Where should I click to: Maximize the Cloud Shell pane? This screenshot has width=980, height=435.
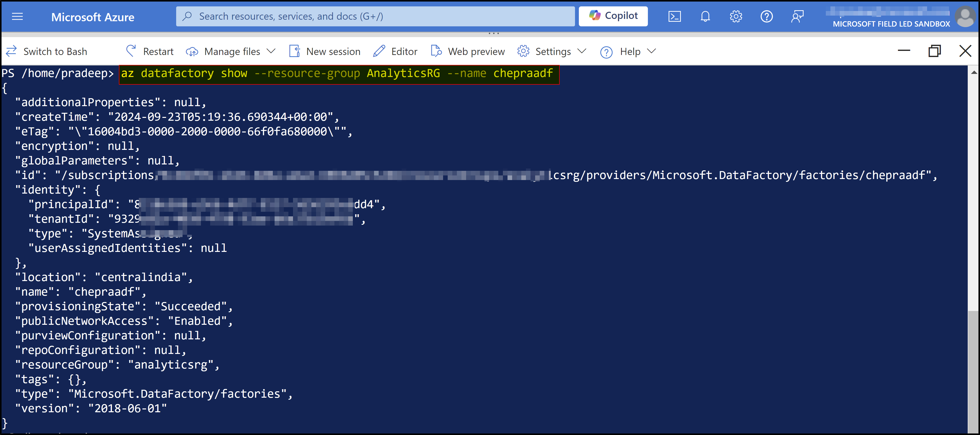click(934, 51)
